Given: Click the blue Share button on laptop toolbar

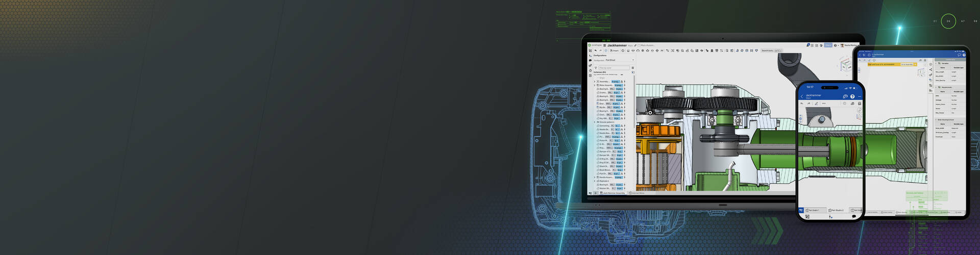Looking at the screenshot, I should click(x=828, y=45).
